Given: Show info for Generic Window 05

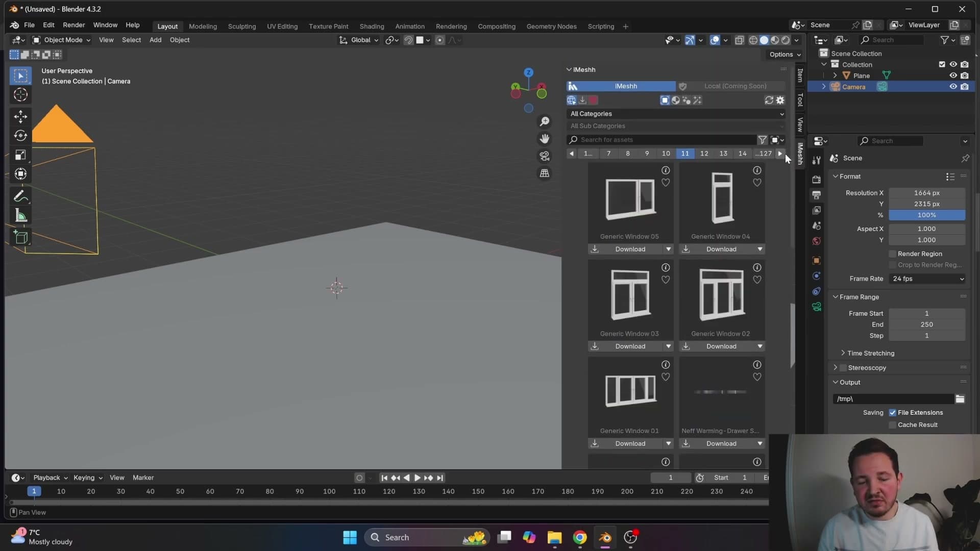Looking at the screenshot, I should pyautogui.click(x=666, y=170).
